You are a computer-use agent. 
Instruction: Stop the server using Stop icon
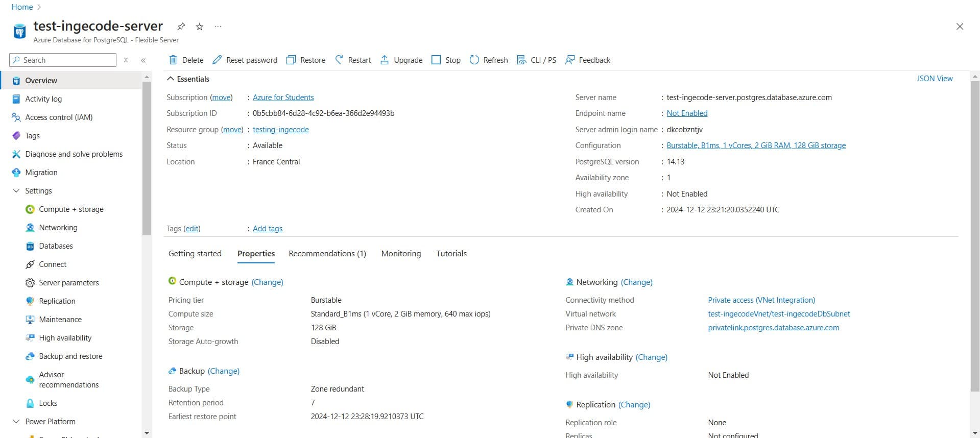click(436, 60)
